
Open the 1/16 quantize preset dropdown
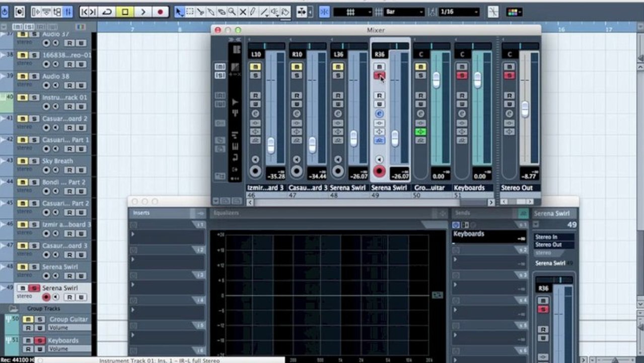(459, 12)
